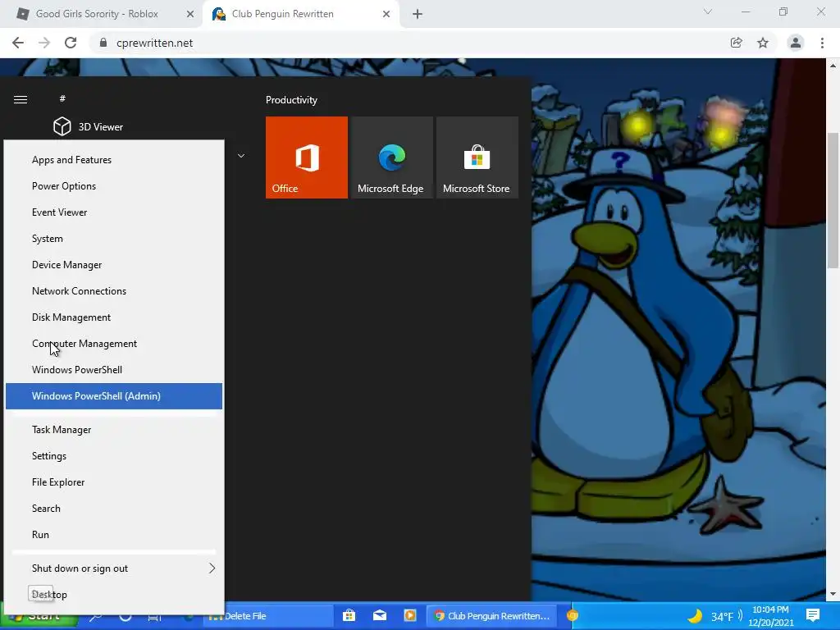Click the scrollbar down arrow
Screen dimensions: 840x630
coord(833,594)
